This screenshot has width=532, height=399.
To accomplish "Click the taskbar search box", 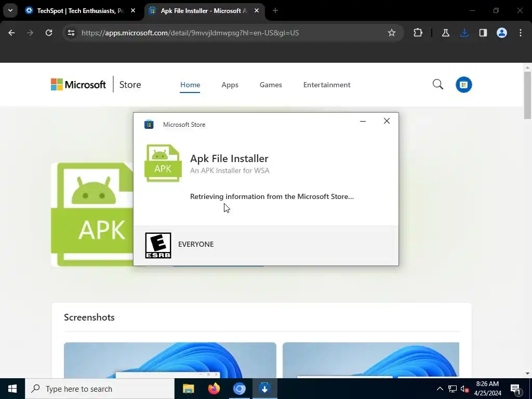I will 99,389.
